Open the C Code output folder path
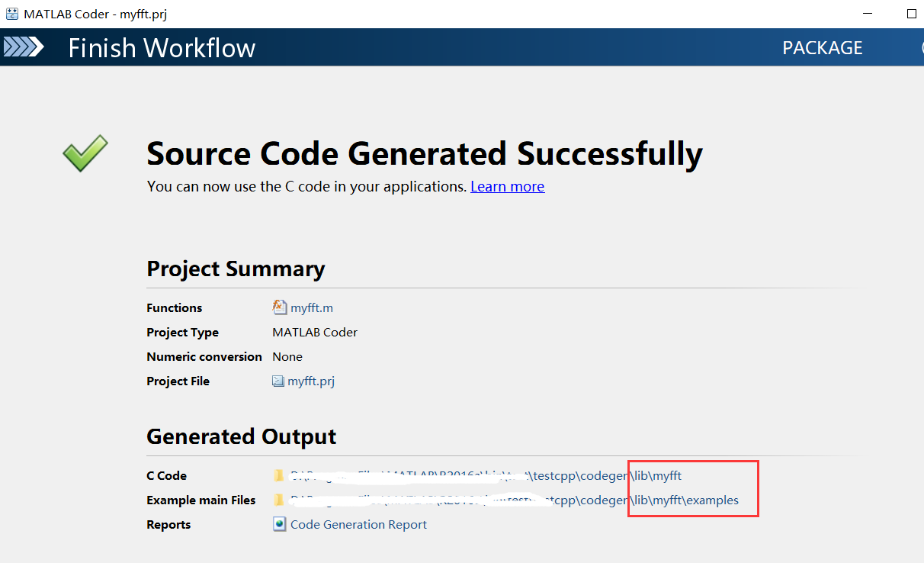924x563 pixels. [x=486, y=476]
